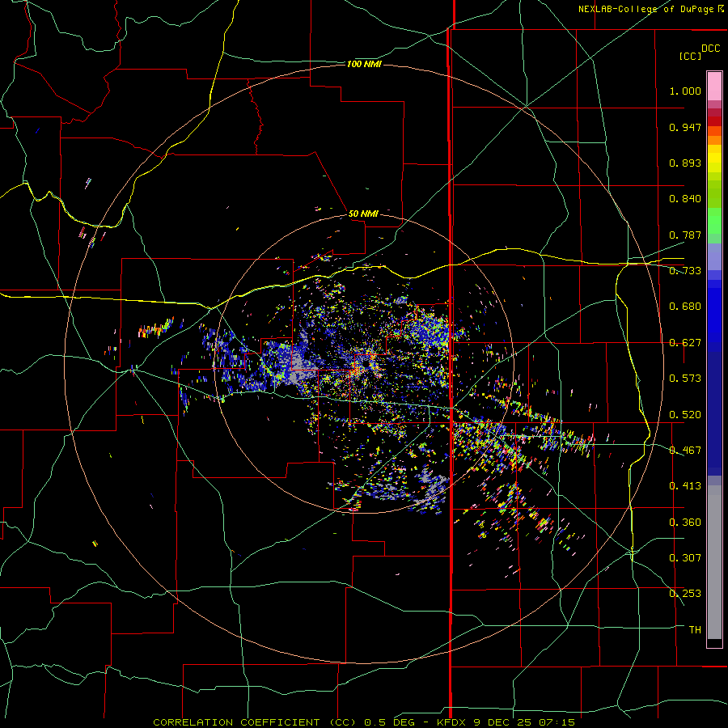
Task: Click the 0.893 legend value
Action: pyautogui.click(x=685, y=163)
